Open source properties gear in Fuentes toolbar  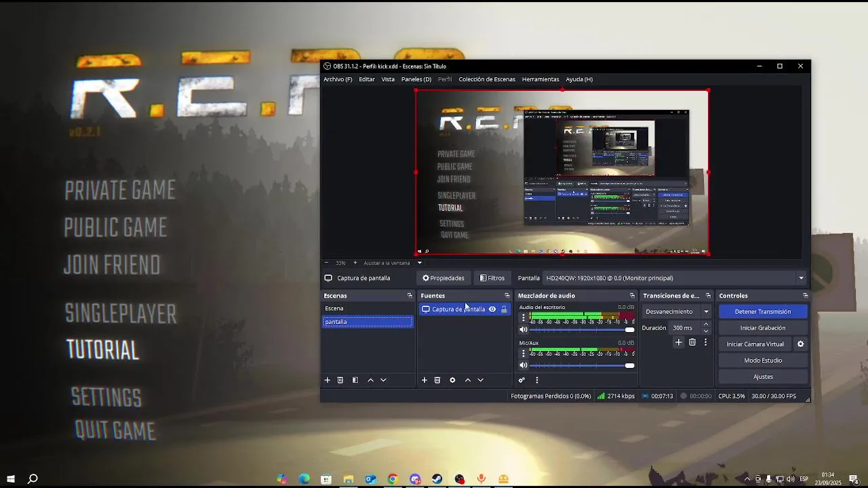452,380
